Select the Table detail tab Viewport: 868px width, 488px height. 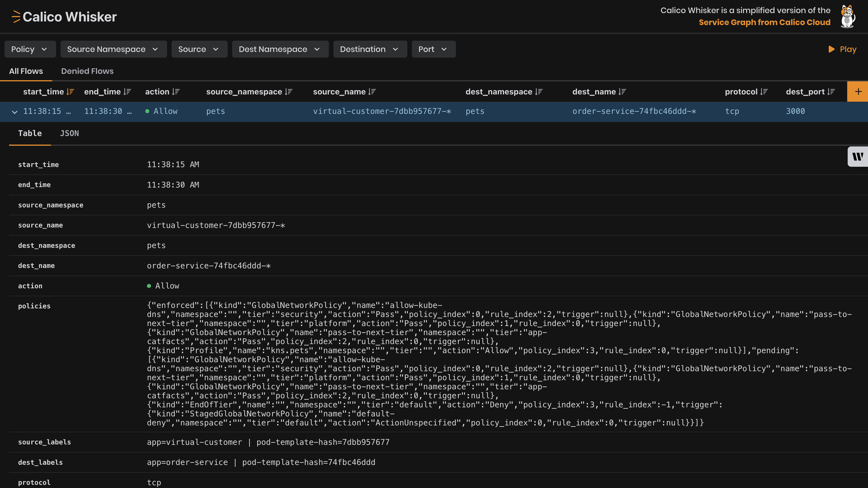pyautogui.click(x=30, y=133)
